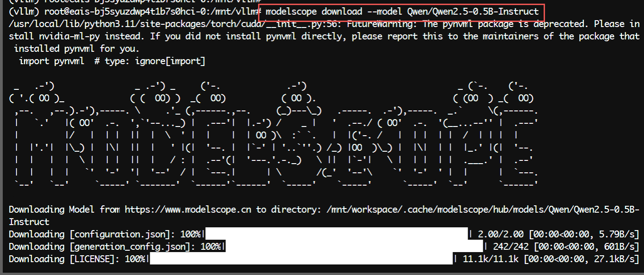Click the configuration.json progress bar
The image size is (644, 275).
pyautogui.click(x=336, y=234)
